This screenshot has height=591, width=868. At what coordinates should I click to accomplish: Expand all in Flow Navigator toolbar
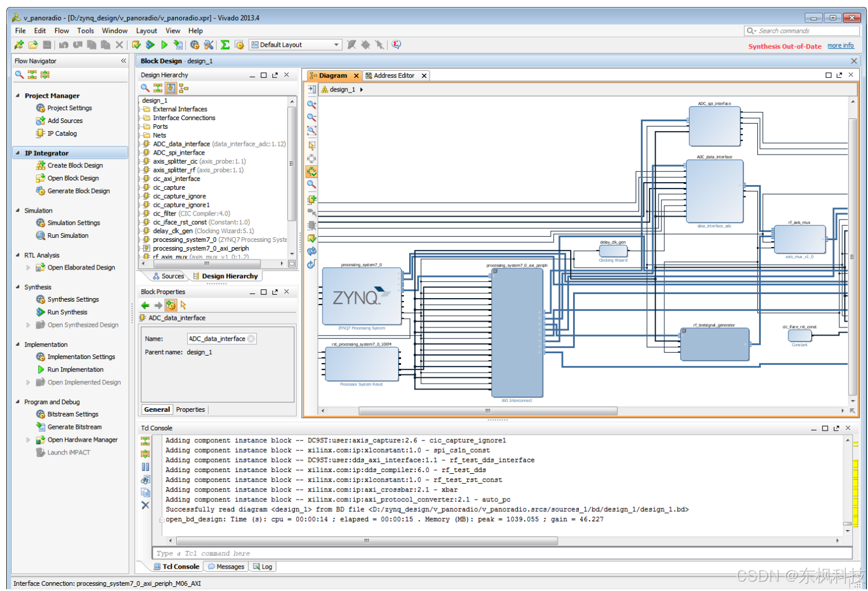[45, 74]
